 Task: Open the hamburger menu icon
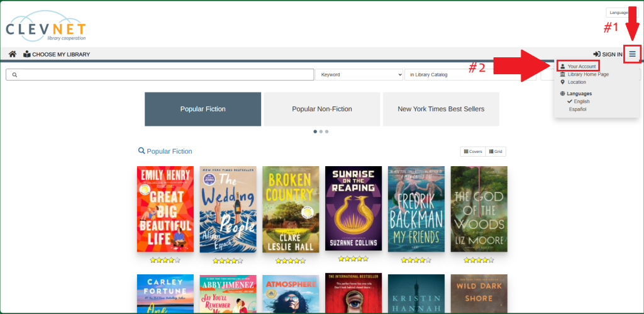pos(632,54)
